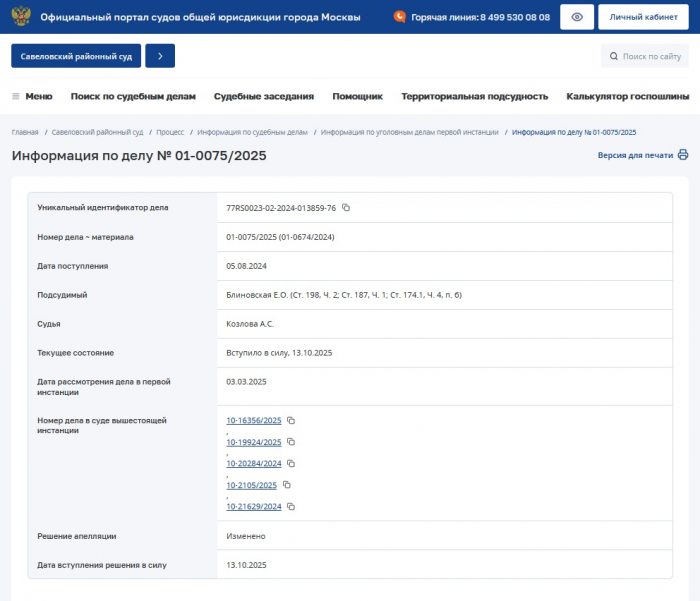The height and width of the screenshot is (601, 700).
Task: Click the hotline phone icon
Action: coord(400,17)
